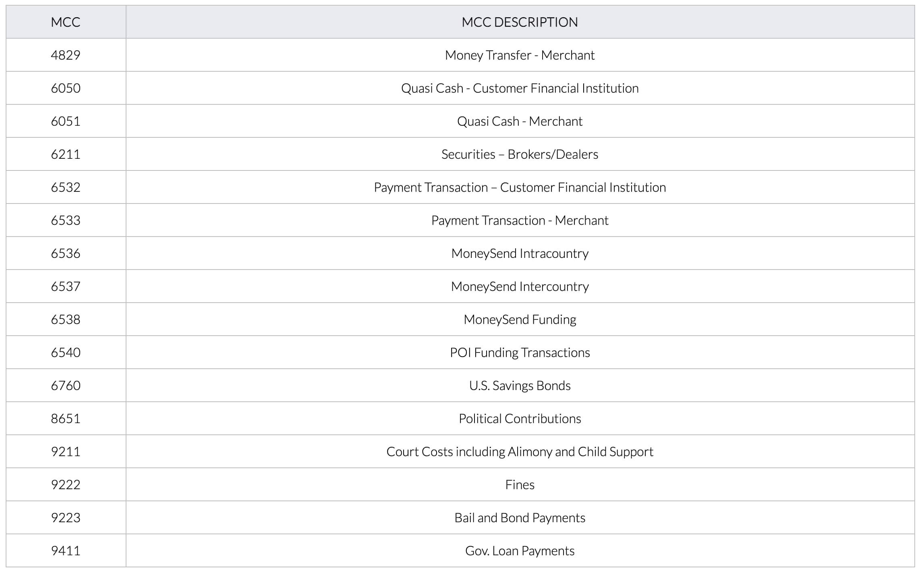Click the U.S. Savings Bonds description
Viewport: 924px width, 573px height.
pos(520,386)
